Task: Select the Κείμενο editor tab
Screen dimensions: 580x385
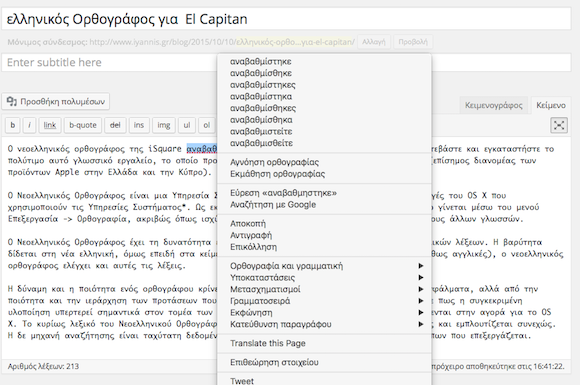Action: [x=551, y=105]
